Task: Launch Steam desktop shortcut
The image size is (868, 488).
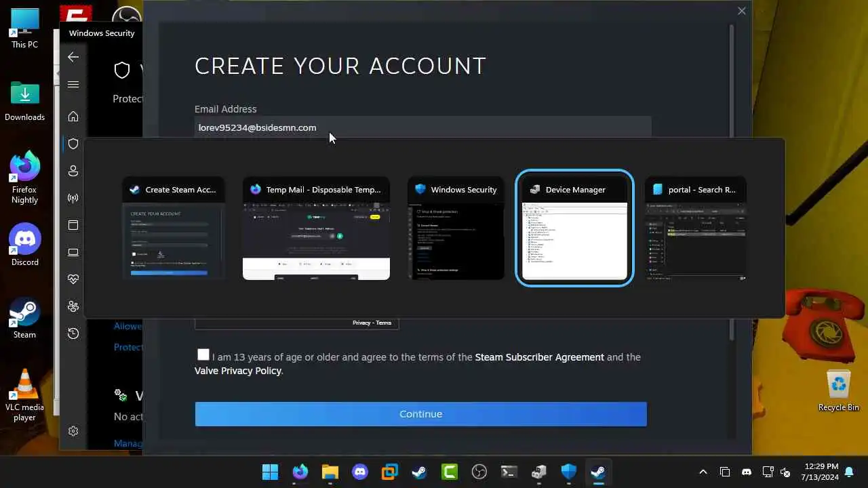Action: click(24, 318)
